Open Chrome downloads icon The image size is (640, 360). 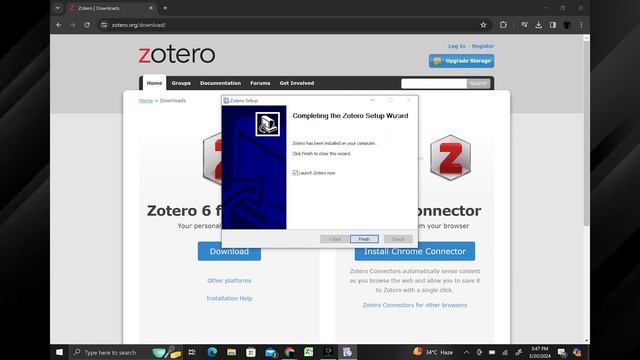(x=539, y=25)
